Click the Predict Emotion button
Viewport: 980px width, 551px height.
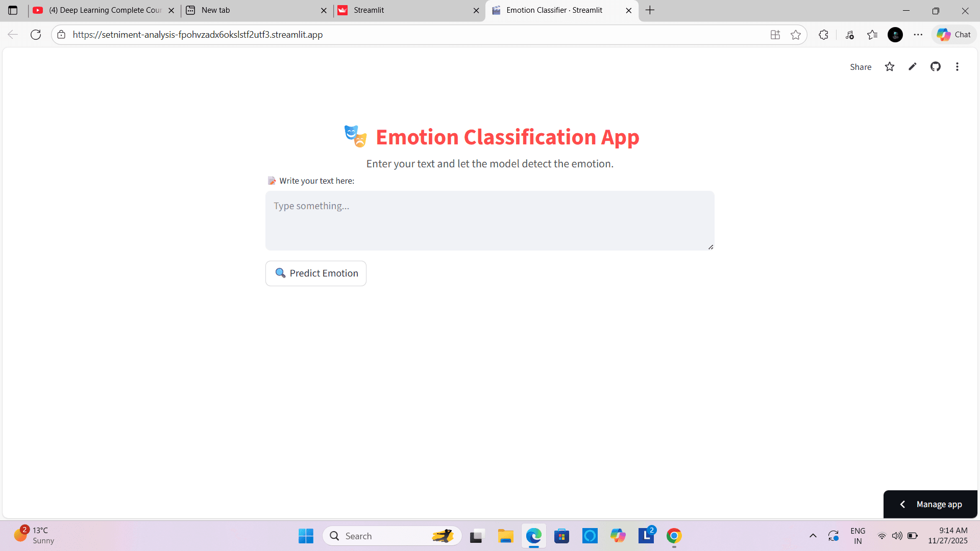316,273
